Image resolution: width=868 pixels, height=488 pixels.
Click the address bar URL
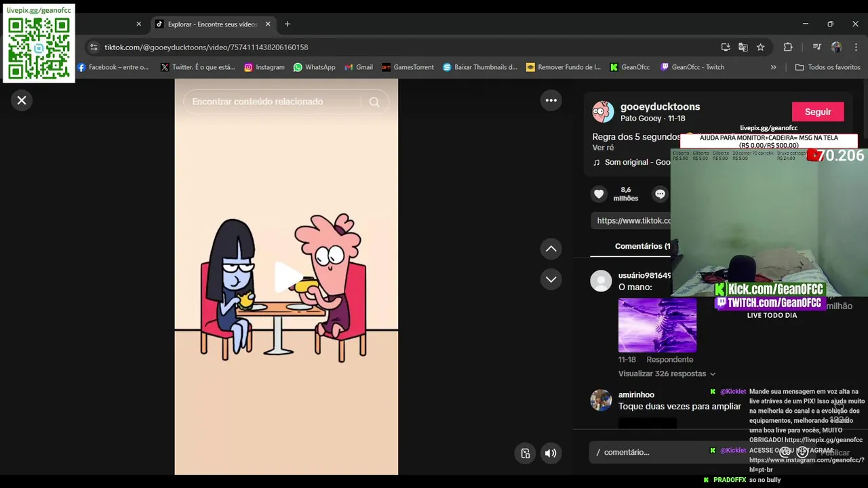[x=206, y=47]
